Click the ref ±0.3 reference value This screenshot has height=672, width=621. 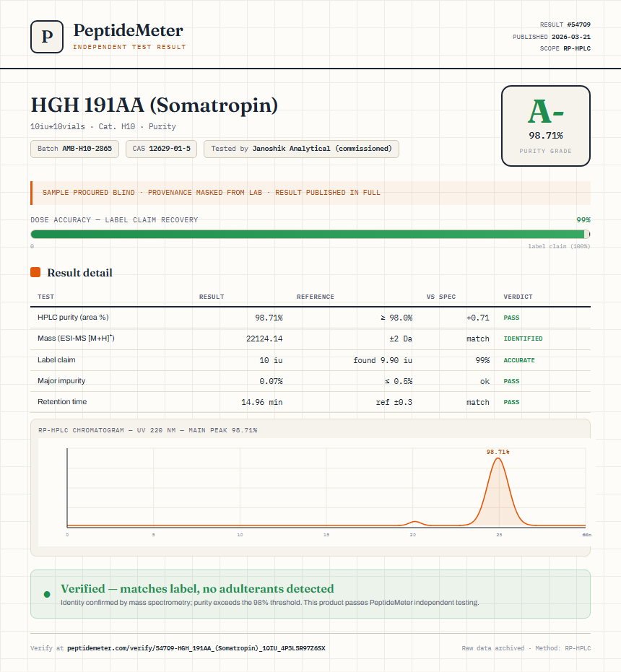pyautogui.click(x=394, y=402)
